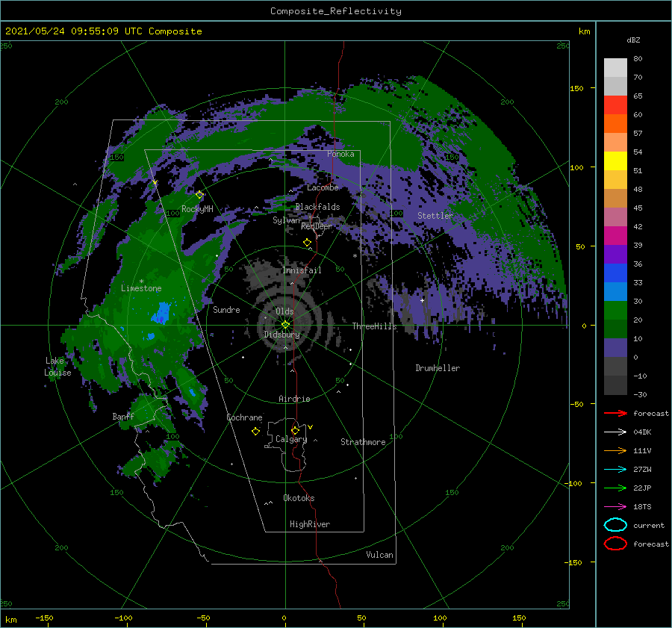Pick the bright yellow 54–51 dBZ swatch
Viewport: 672px width, 628px height.
pyautogui.click(x=615, y=161)
